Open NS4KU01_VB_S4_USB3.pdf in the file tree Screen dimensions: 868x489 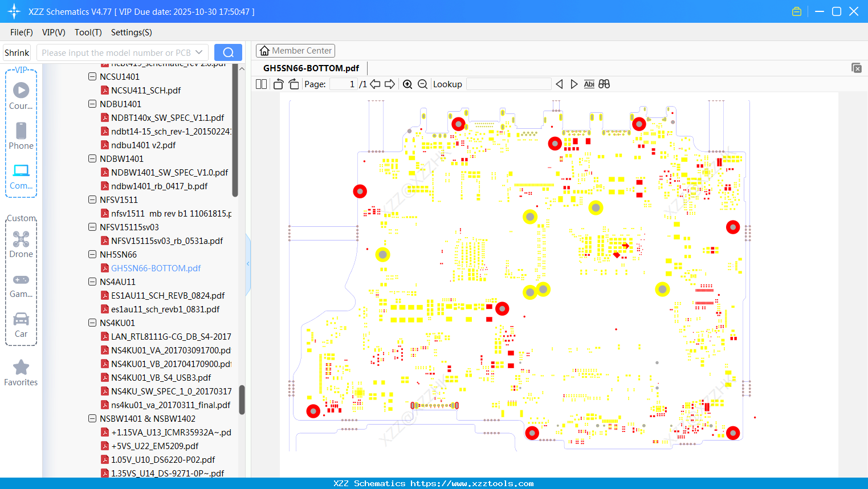[x=161, y=377]
